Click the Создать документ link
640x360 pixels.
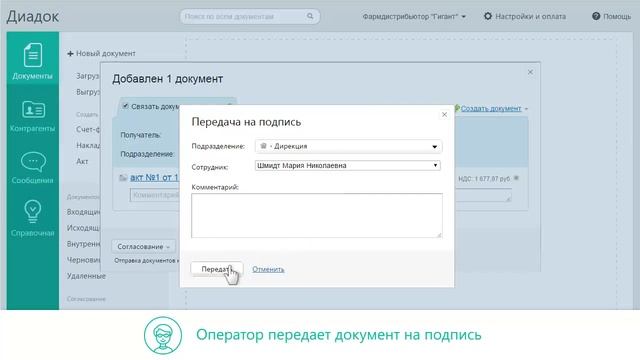491,109
